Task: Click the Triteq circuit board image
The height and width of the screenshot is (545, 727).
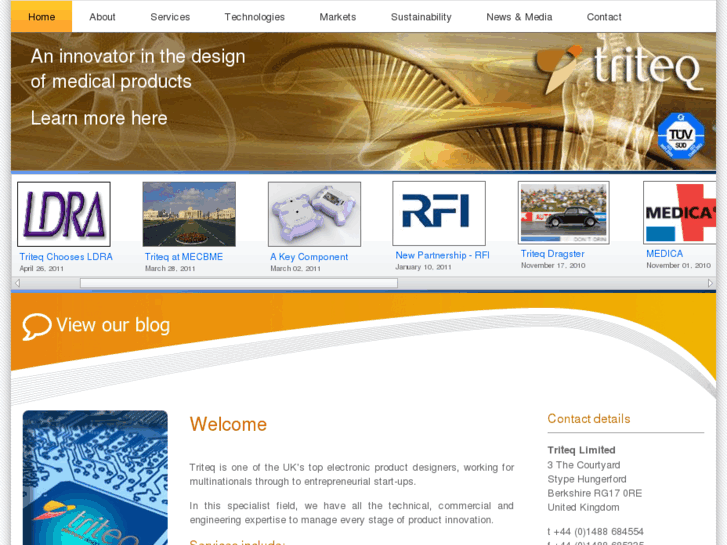Action: point(95,478)
